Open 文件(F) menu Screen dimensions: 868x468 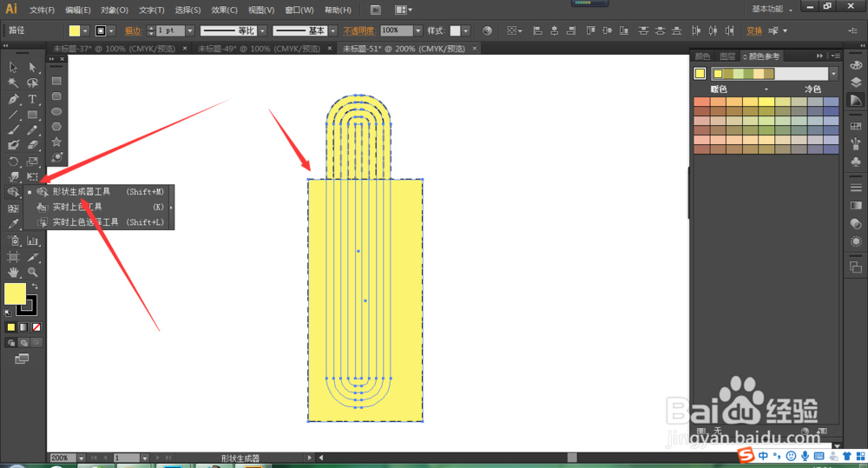[42, 10]
